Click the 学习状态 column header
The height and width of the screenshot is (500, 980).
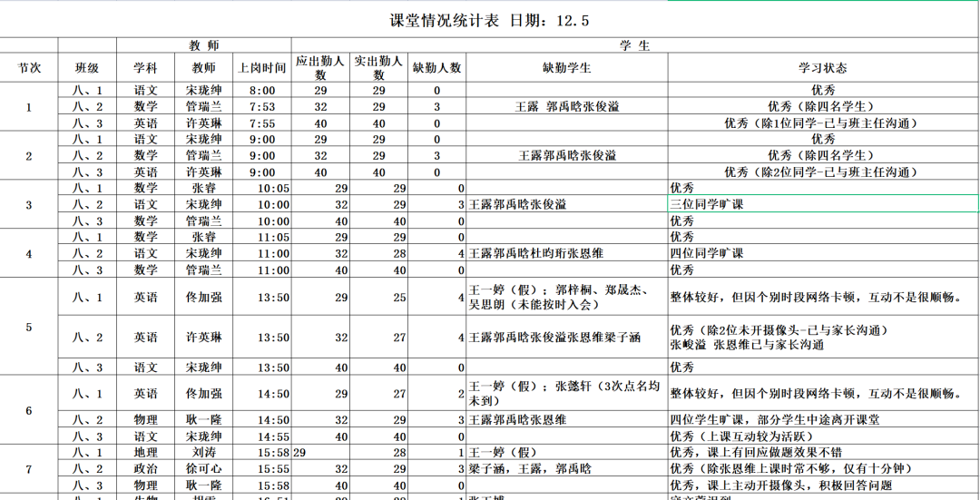pos(823,67)
